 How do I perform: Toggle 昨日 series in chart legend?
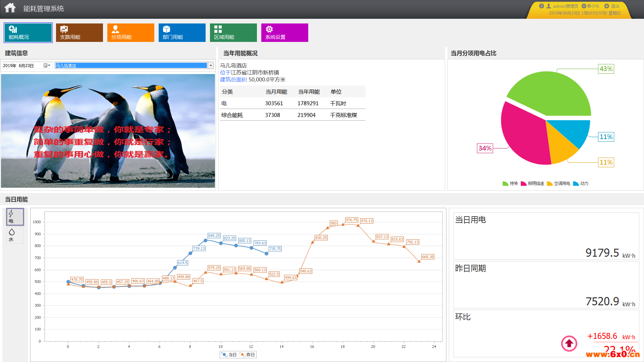tap(247, 355)
